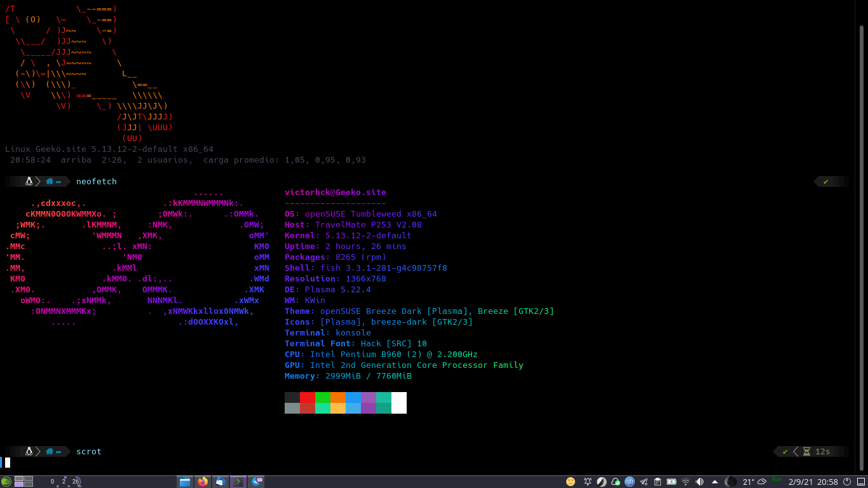Click the 'Theme: openSUSE Breeze Dark' line

click(x=419, y=311)
